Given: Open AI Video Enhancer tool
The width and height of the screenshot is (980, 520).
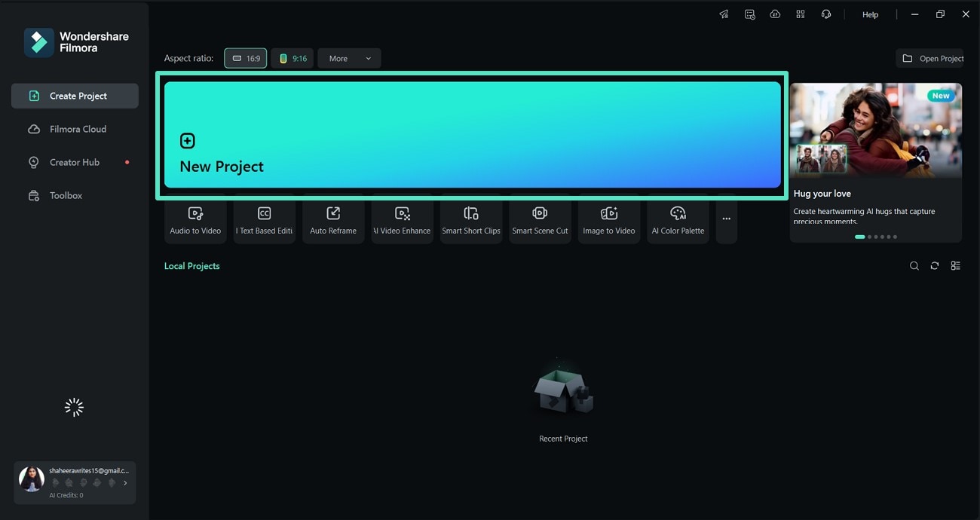Looking at the screenshot, I should pyautogui.click(x=403, y=220).
